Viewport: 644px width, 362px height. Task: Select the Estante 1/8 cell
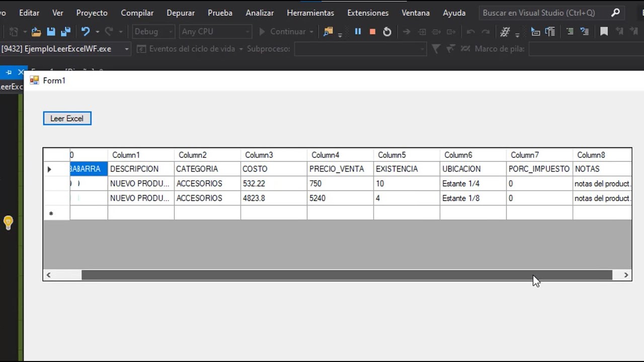point(473,198)
